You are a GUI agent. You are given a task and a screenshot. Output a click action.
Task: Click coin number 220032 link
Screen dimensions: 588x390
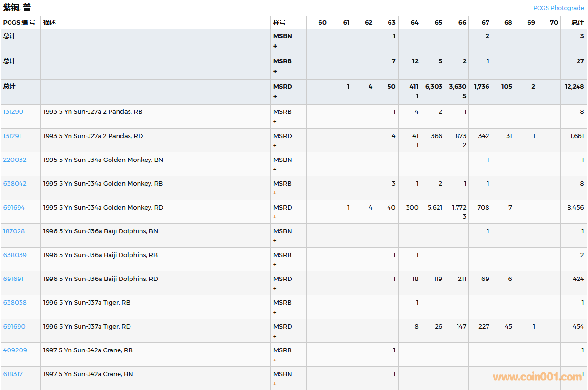15,160
